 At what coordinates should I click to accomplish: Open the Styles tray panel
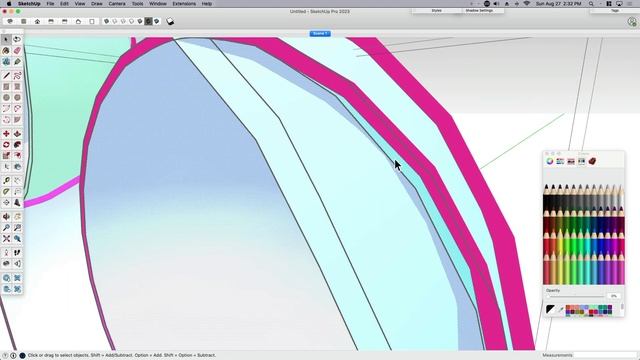coord(436,11)
